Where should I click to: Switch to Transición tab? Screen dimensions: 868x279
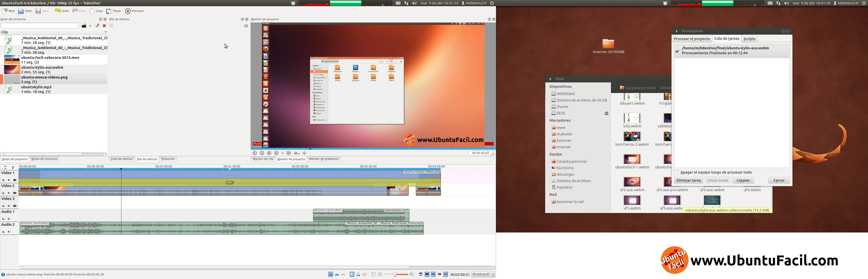tap(168, 159)
